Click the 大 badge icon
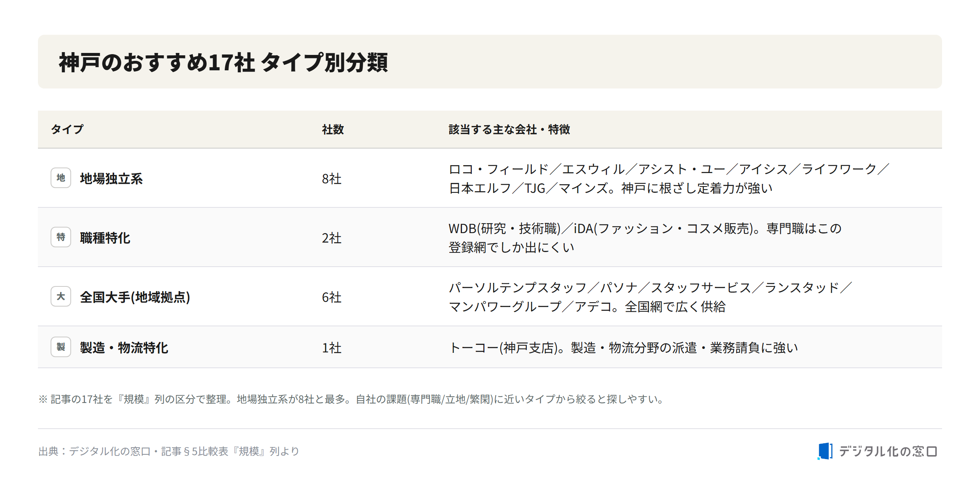The image size is (980, 497). click(x=61, y=296)
